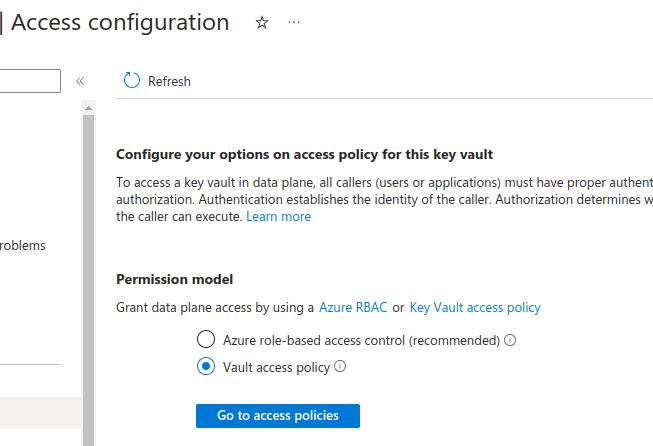
Task: Click the Azure role-based access control label text
Action: 361,341
